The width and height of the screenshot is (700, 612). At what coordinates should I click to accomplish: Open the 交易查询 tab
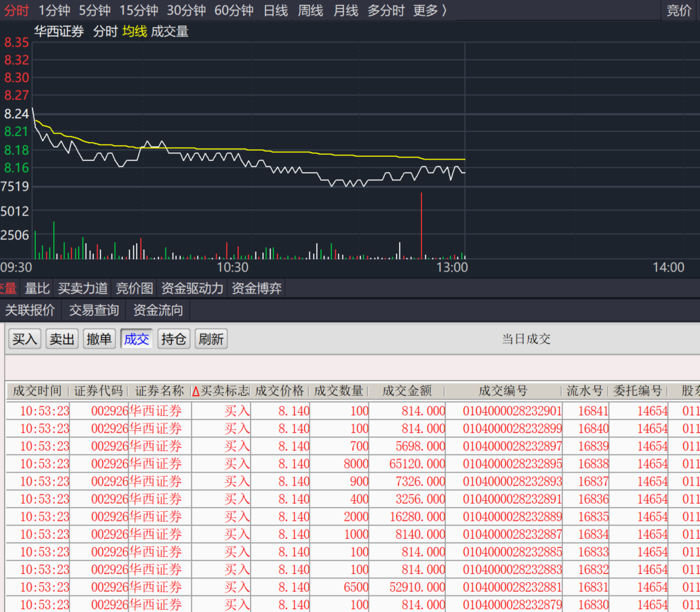pyautogui.click(x=94, y=310)
